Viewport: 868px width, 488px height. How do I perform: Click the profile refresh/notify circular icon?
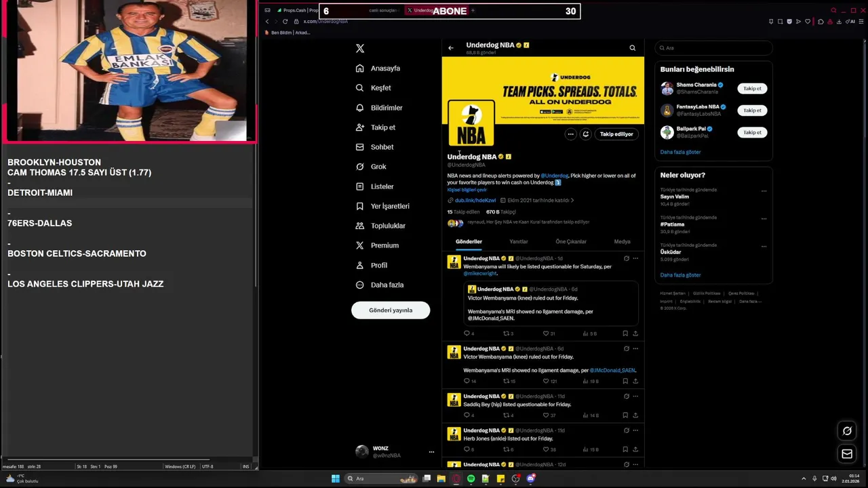point(586,134)
